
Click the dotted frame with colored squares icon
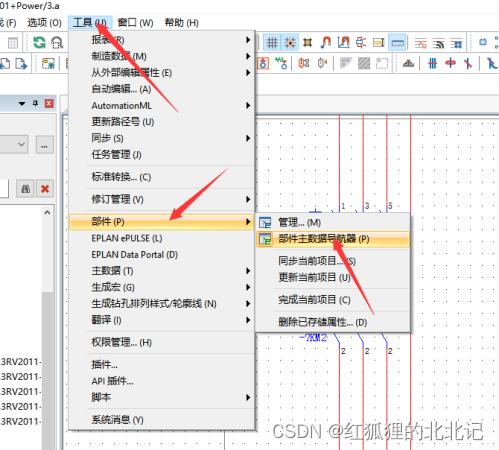(48, 63)
